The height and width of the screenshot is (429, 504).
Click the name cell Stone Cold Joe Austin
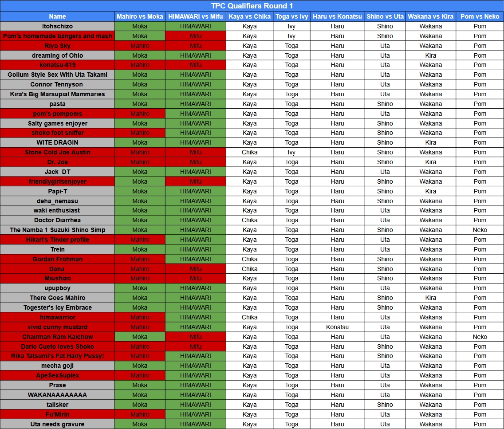pyautogui.click(x=58, y=152)
